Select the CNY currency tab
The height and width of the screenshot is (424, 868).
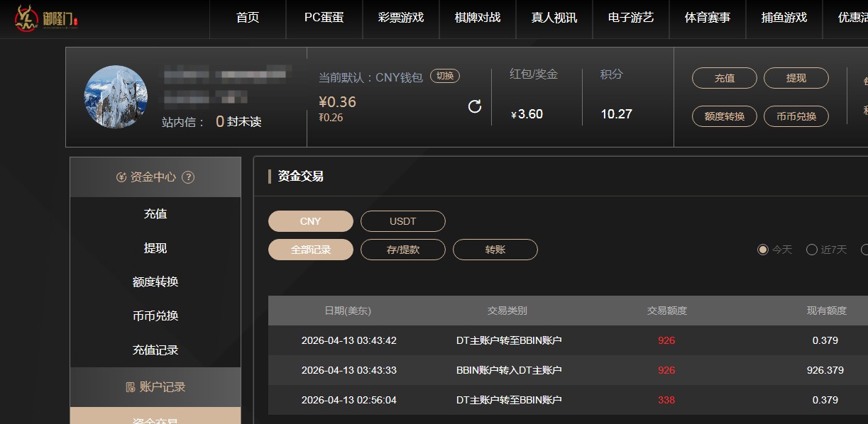tap(310, 221)
